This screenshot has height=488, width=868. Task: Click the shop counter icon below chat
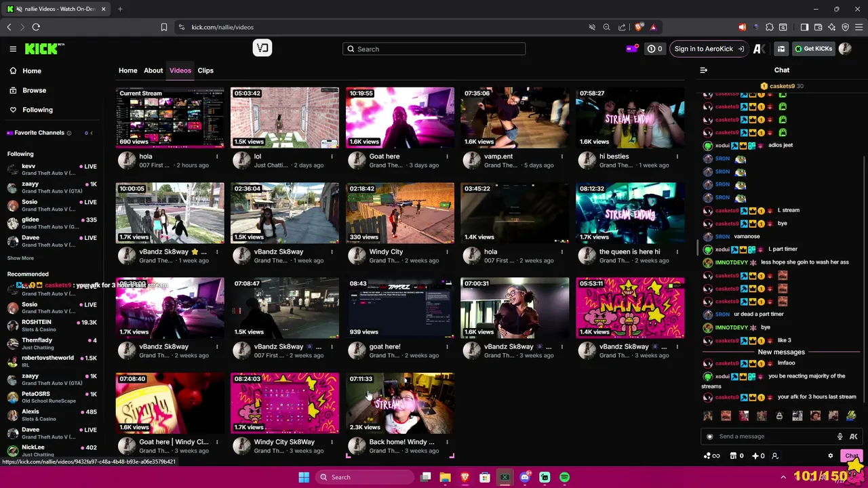point(736,456)
